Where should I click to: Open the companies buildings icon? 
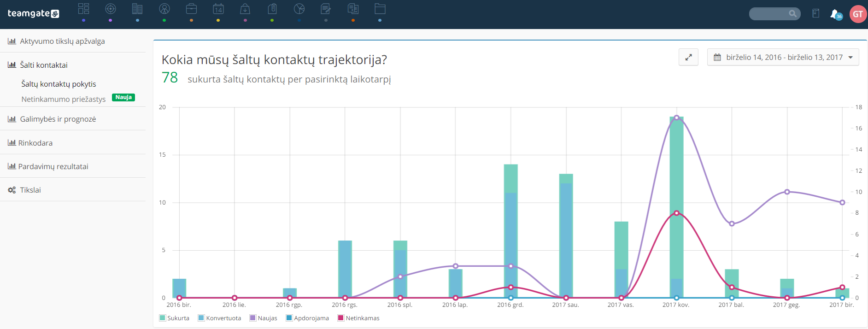[137, 9]
